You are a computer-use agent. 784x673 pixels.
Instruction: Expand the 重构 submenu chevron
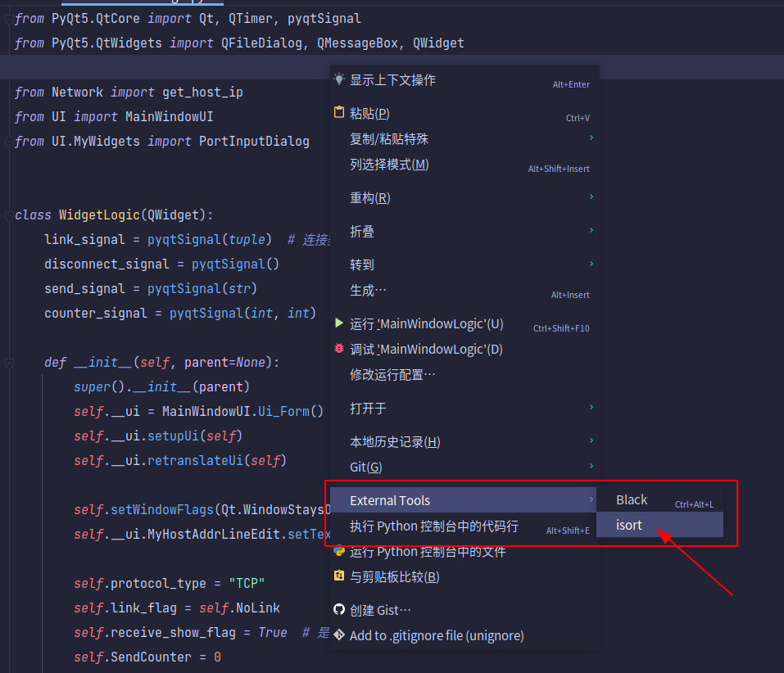pyautogui.click(x=591, y=197)
